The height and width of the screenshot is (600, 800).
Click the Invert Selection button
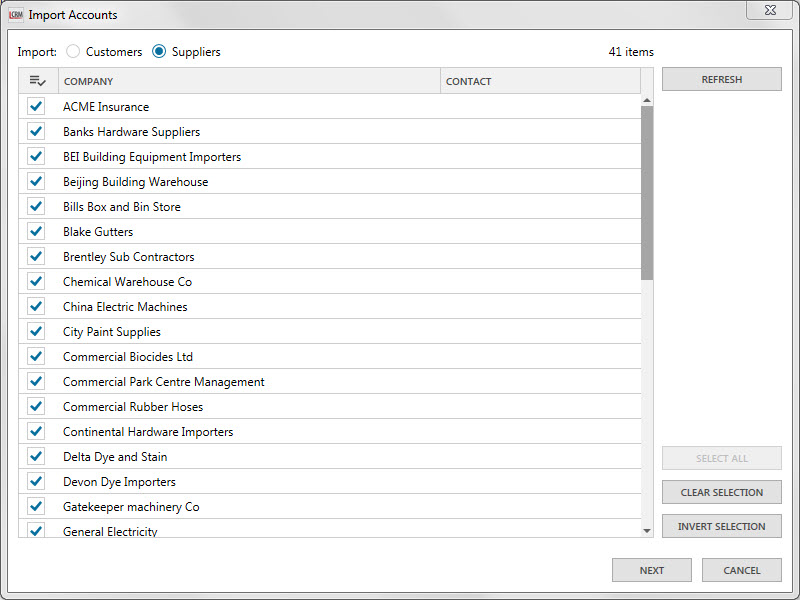(721, 527)
